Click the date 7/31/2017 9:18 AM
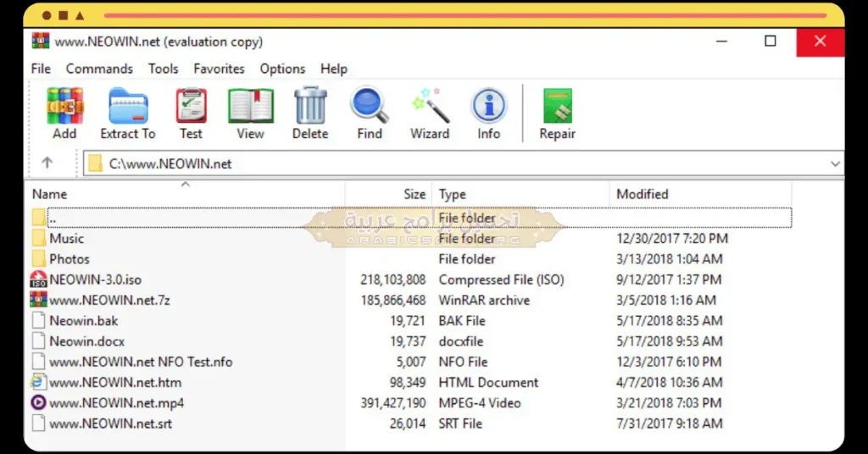 click(670, 423)
